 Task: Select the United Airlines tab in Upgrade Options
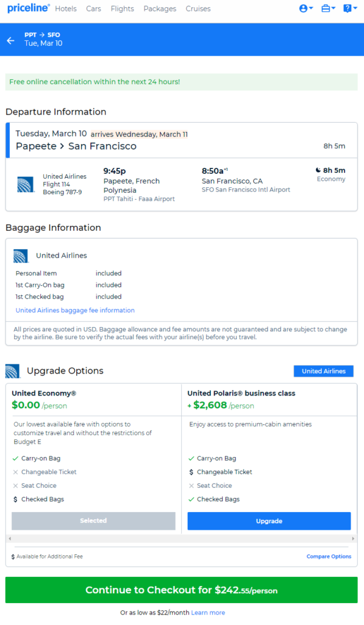point(323,371)
